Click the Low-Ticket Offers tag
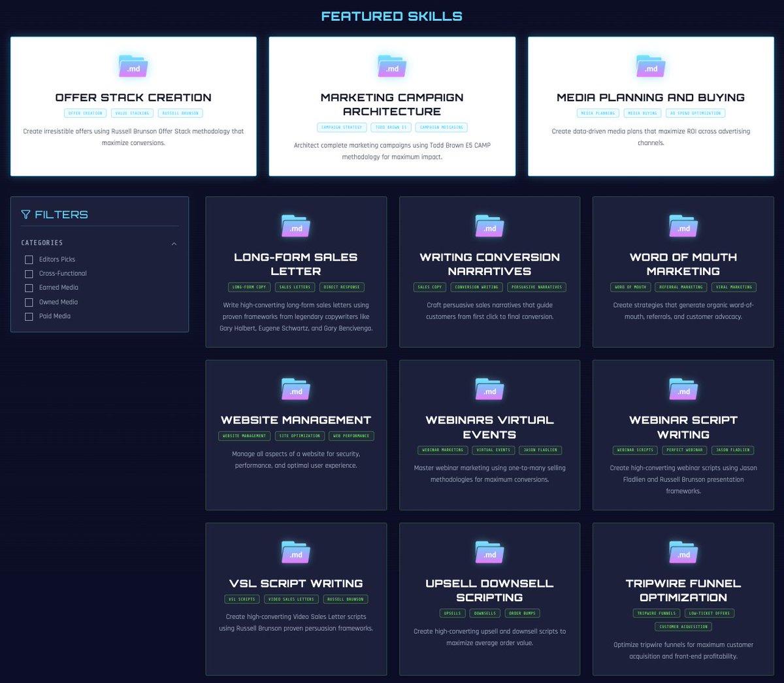 (x=710, y=614)
